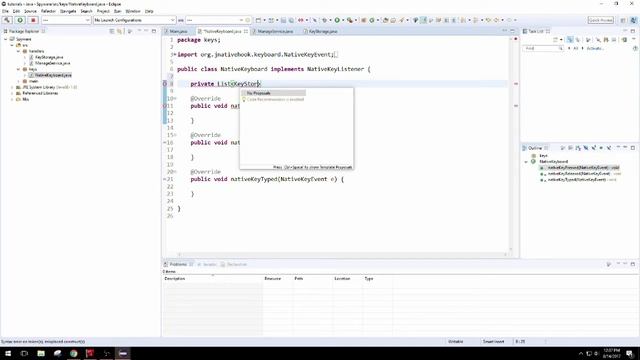
Task: Switch to the ManageService.java editor tab
Action: click(x=273, y=31)
